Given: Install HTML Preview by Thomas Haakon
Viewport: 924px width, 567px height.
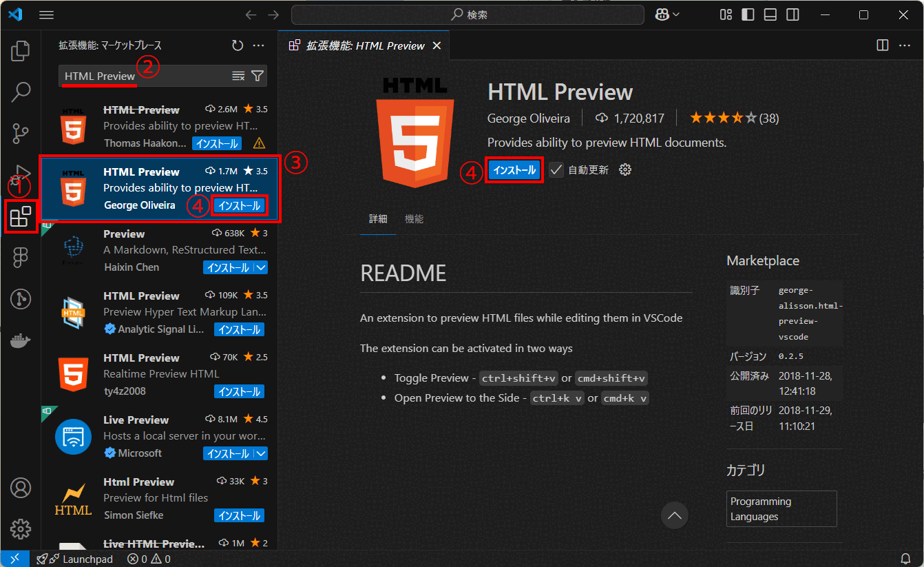Looking at the screenshot, I should click(x=217, y=143).
